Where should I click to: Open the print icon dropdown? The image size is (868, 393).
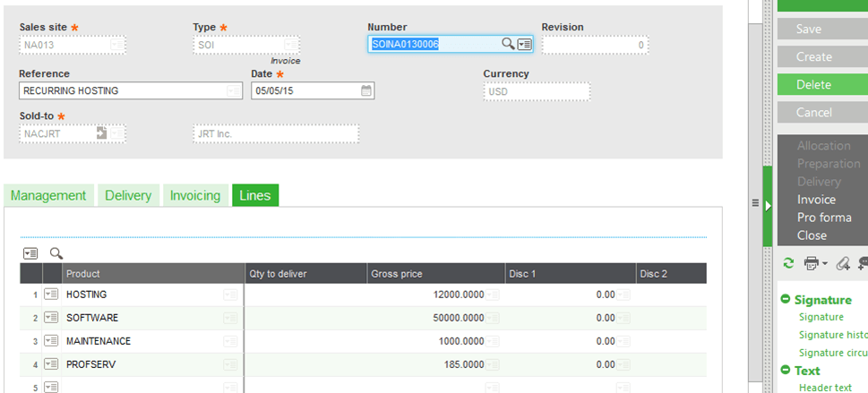click(814, 263)
